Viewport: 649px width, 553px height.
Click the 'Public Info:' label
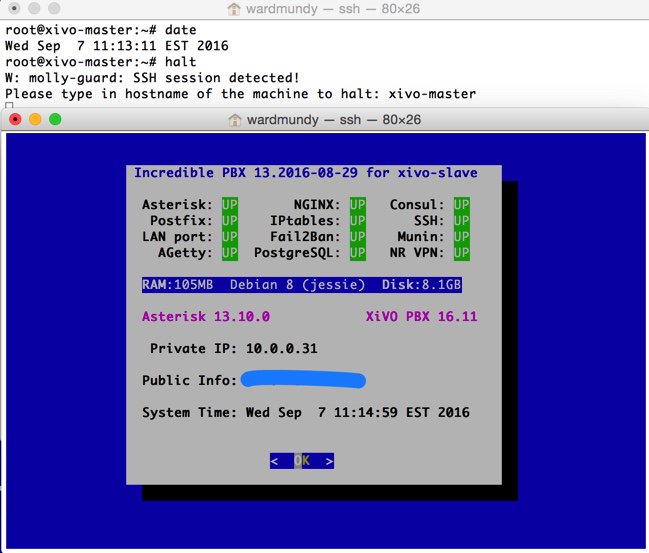(x=189, y=380)
